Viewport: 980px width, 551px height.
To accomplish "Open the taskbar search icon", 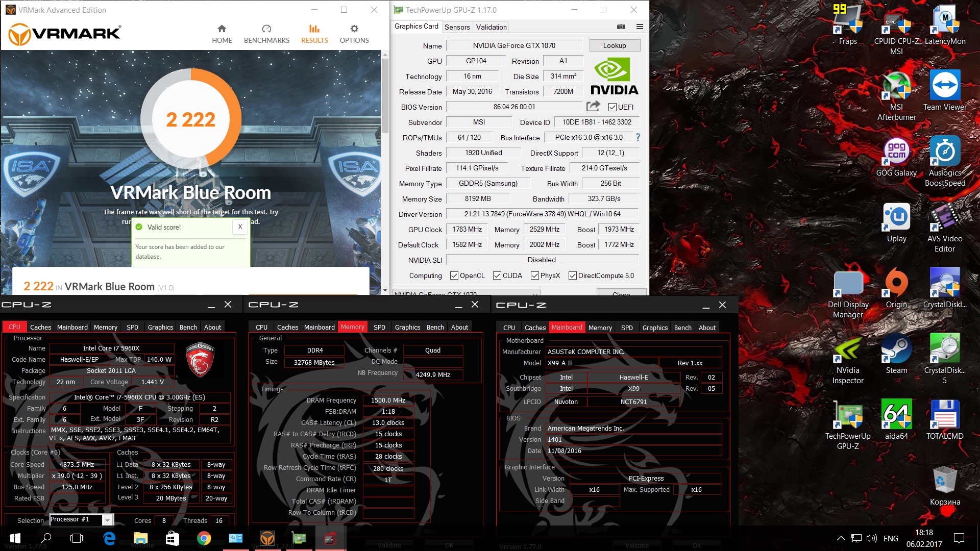I will coord(46,538).
